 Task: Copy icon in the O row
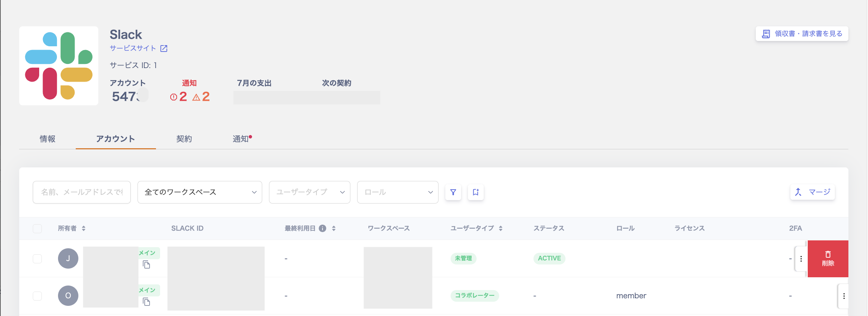[x=147, y=302]
